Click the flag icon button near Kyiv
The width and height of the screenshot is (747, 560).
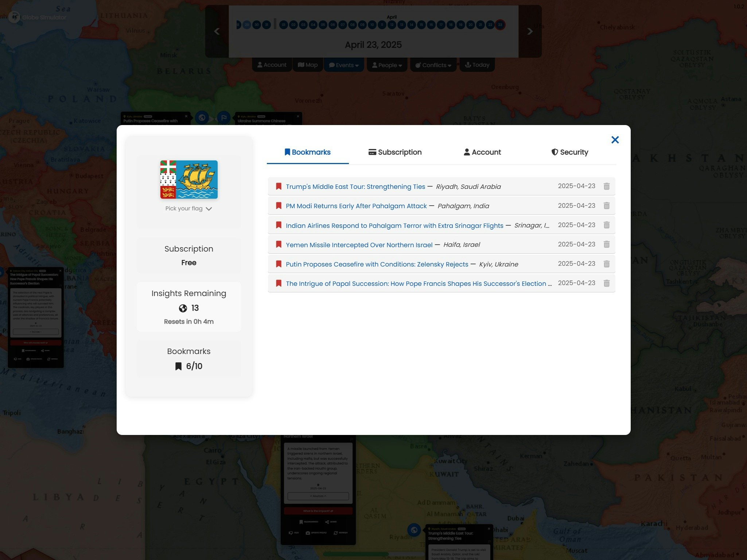(223, 118)
